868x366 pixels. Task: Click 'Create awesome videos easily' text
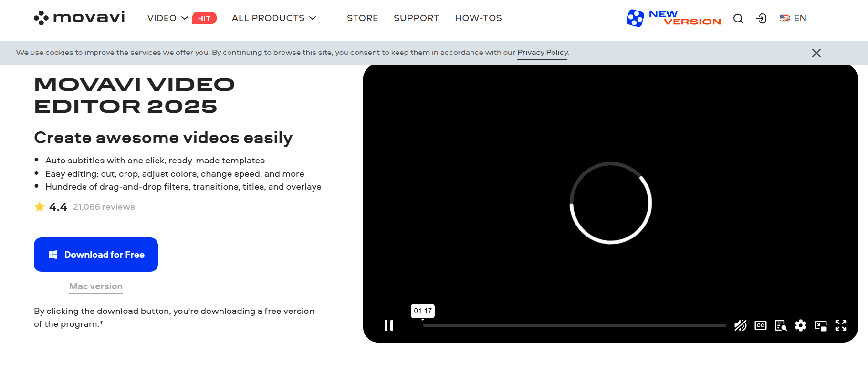tap(163, 138)
